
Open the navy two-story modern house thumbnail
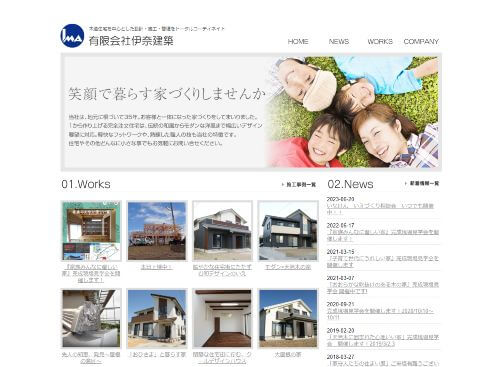pyautogui.click(x=288, y=231)
